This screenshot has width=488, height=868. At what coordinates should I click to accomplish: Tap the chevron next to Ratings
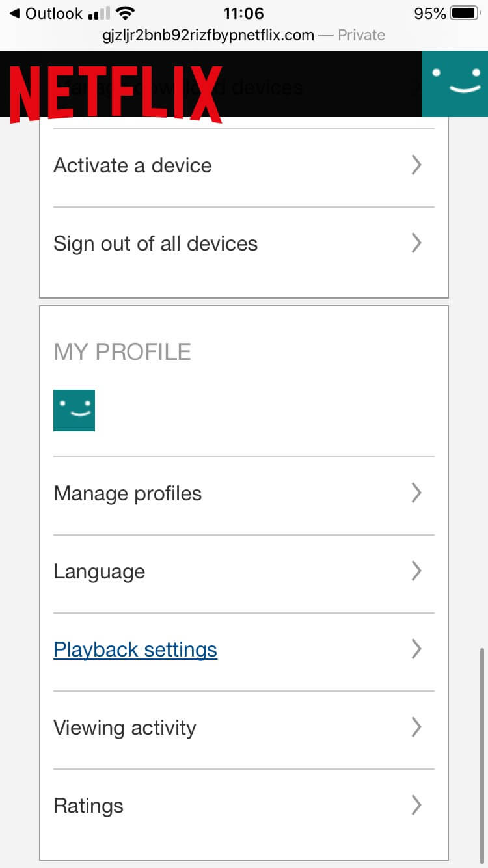[417, 806]
